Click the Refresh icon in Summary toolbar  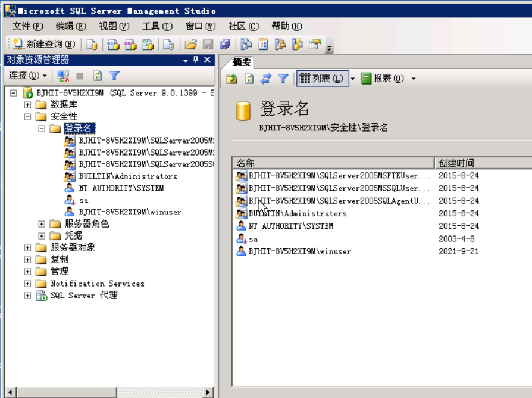[x=249, y=79]
